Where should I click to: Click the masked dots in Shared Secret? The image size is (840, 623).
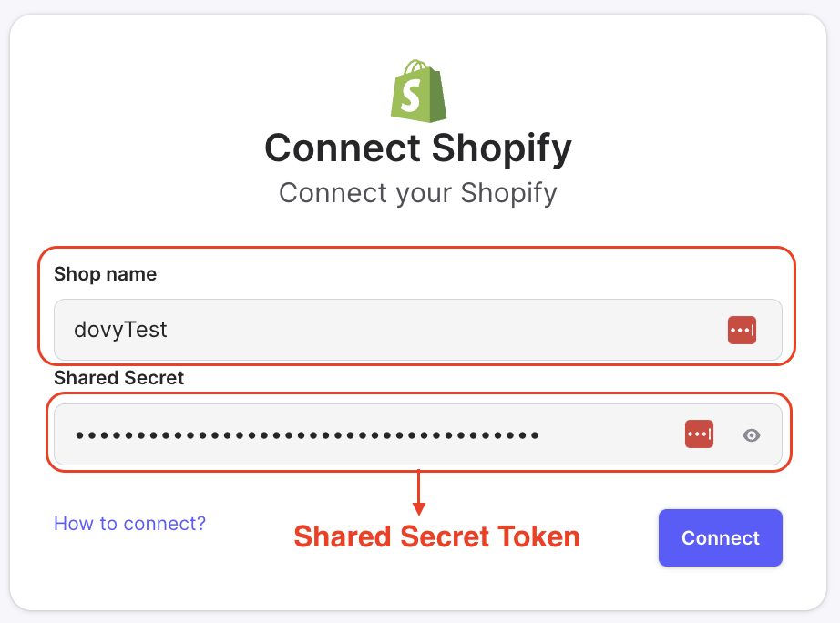click(307, 435)
